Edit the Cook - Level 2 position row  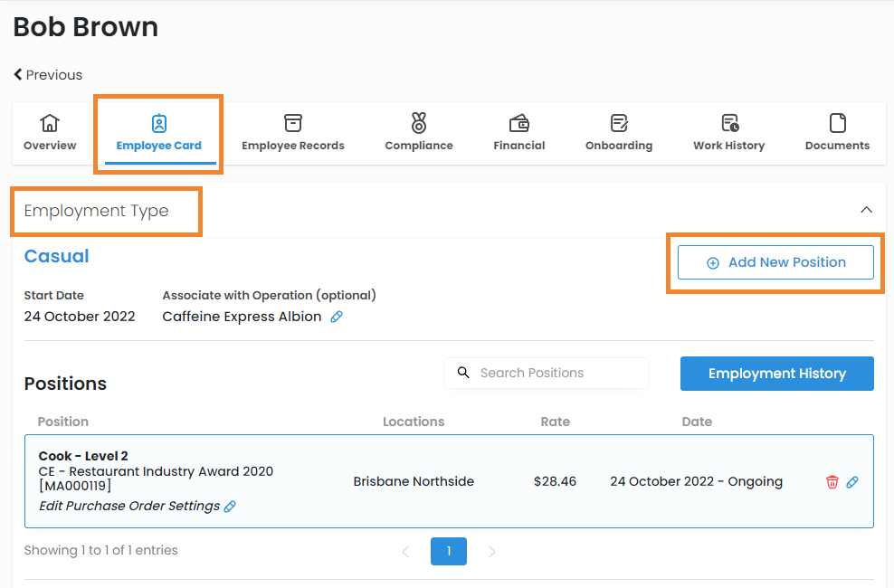[x=852, y=482]
